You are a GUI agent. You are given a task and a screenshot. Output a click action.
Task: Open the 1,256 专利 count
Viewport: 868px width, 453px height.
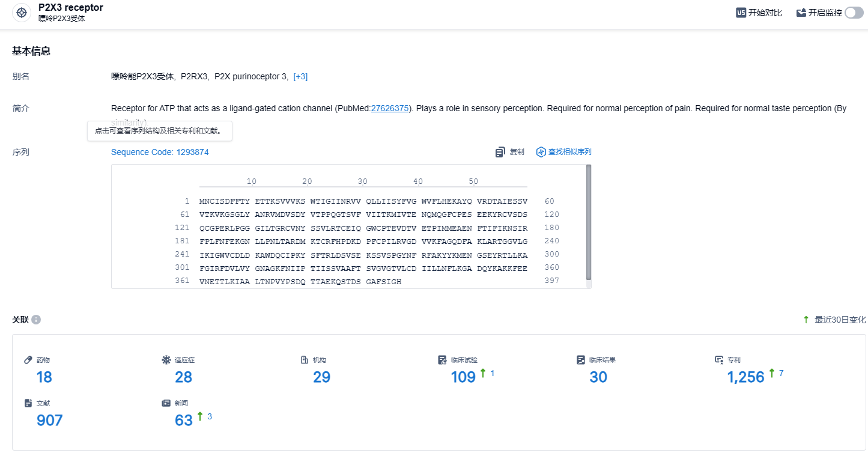tap(745, 377)
